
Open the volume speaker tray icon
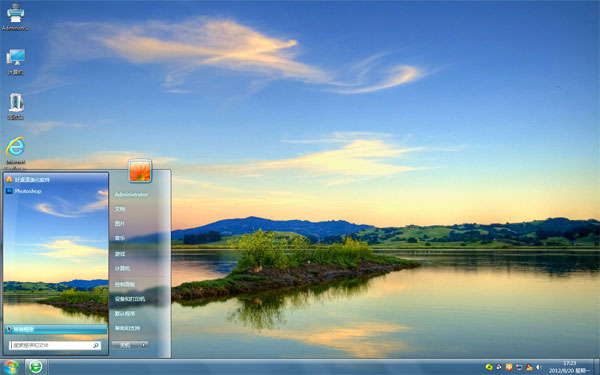pos(539,367)
